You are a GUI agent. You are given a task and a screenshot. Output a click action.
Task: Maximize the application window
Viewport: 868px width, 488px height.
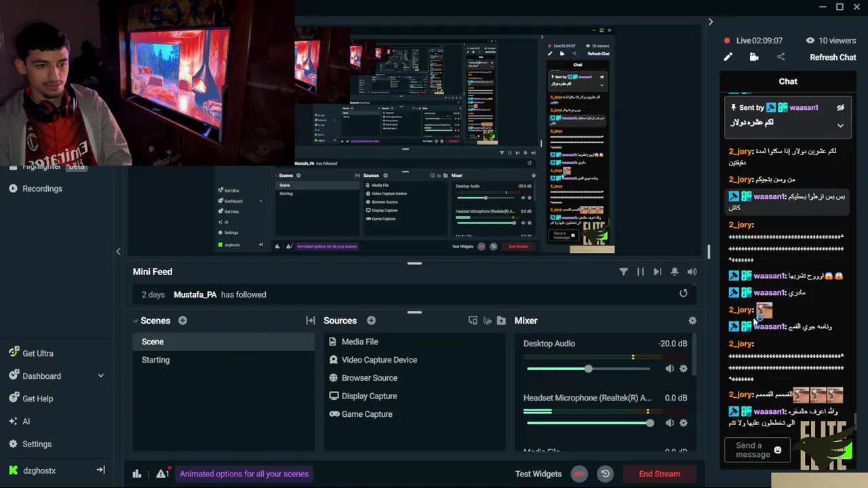[x=840, y=7]
